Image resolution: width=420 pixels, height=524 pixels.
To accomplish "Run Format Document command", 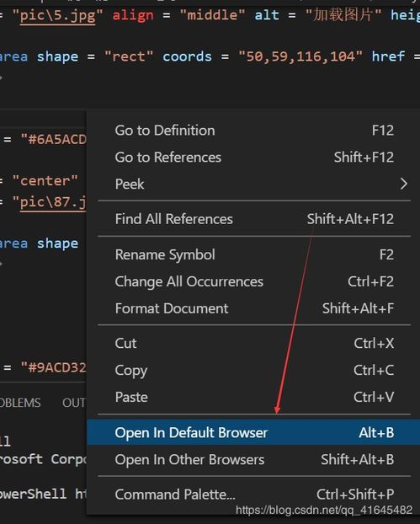I will [x=253, y=308].
